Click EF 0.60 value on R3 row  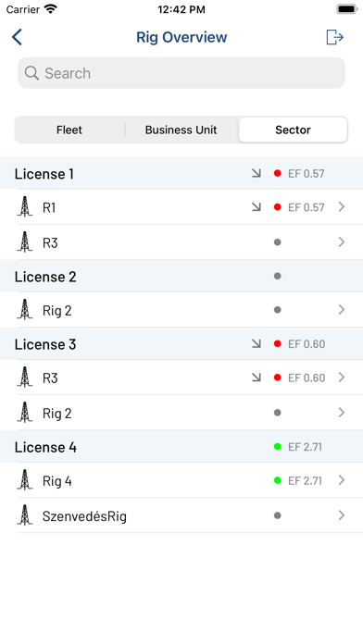pyautogui.click(x=307, y=378)
